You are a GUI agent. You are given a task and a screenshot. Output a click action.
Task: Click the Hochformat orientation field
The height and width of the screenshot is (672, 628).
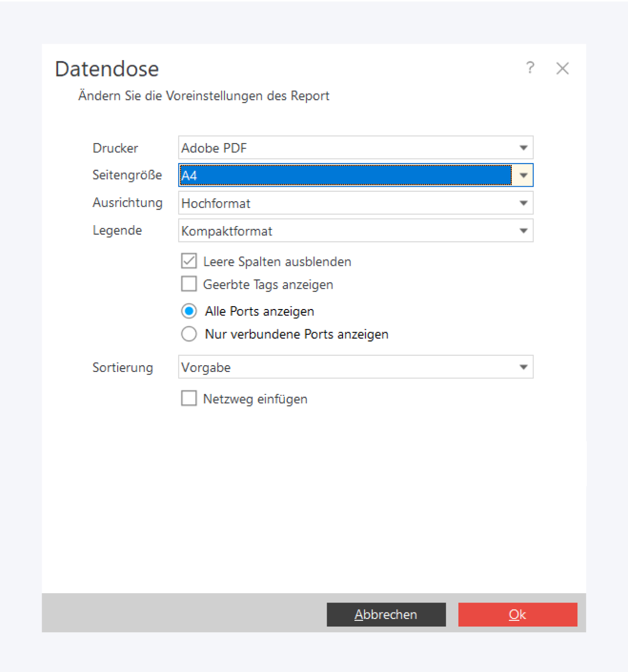click(346, 203)
